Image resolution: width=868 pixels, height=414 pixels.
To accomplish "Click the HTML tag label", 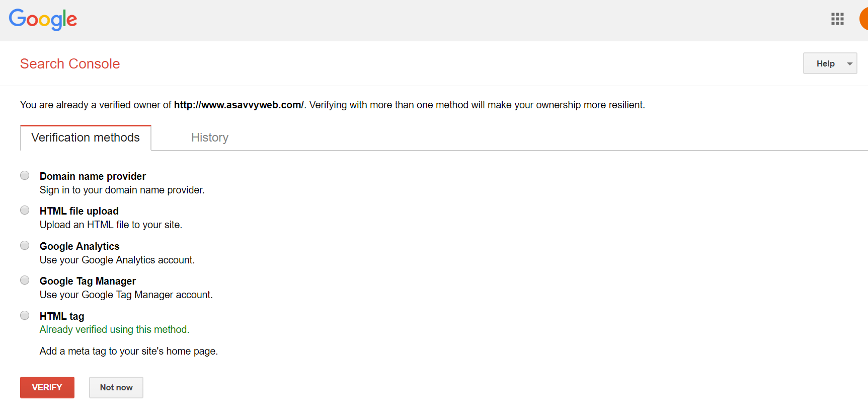I will click(62, 316).
